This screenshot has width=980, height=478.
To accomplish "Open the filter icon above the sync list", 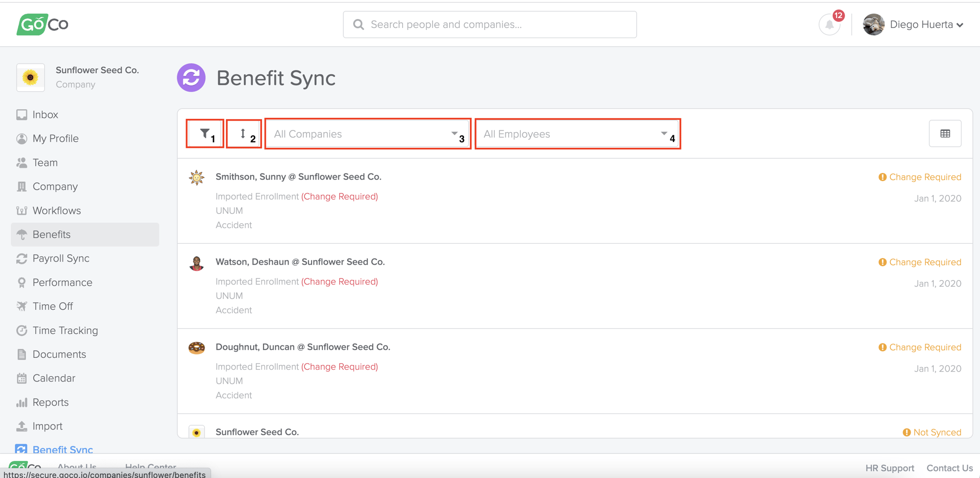I will 205,133.
